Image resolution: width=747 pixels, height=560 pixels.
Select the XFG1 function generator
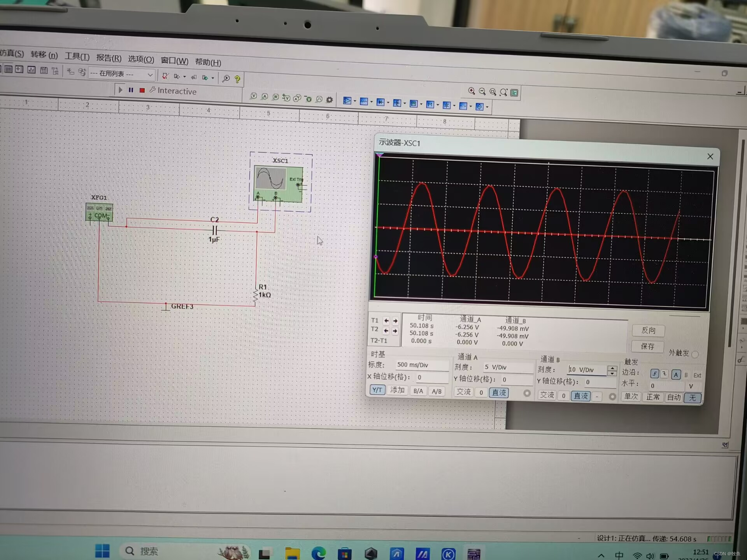(x=99, y=212)
